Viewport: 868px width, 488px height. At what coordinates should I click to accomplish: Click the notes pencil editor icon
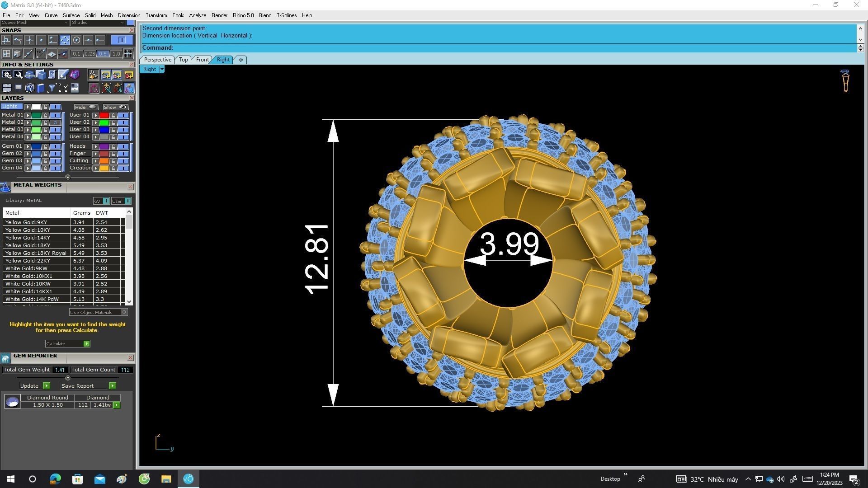63,74
